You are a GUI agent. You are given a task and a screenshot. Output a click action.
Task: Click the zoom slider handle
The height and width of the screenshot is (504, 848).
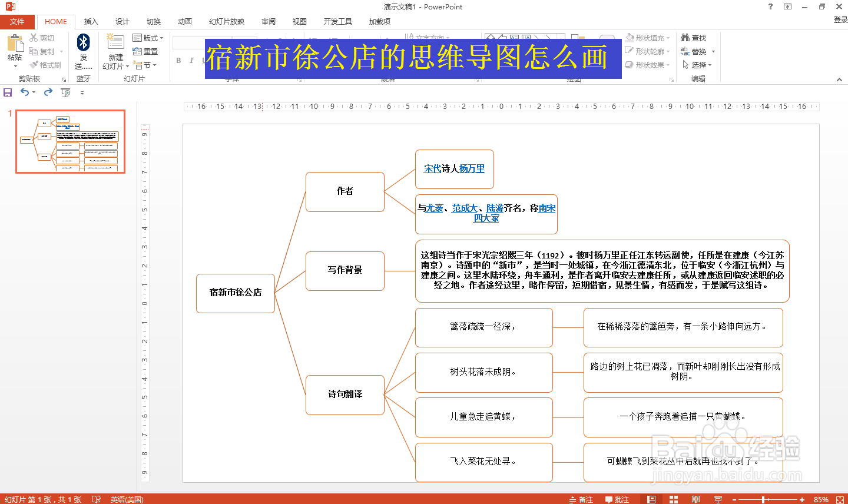pos(764,499)
